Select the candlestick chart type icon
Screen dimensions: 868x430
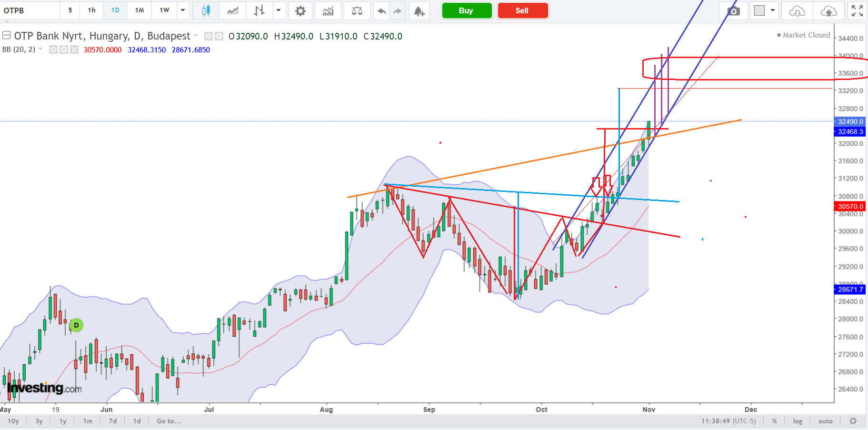click(206, 10)
